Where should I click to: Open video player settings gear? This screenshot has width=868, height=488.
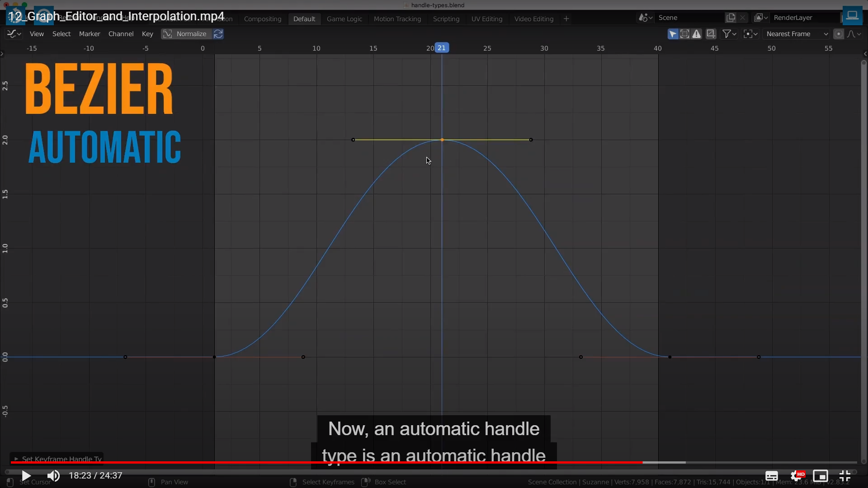pyautogui.click(x=797, y=476)
